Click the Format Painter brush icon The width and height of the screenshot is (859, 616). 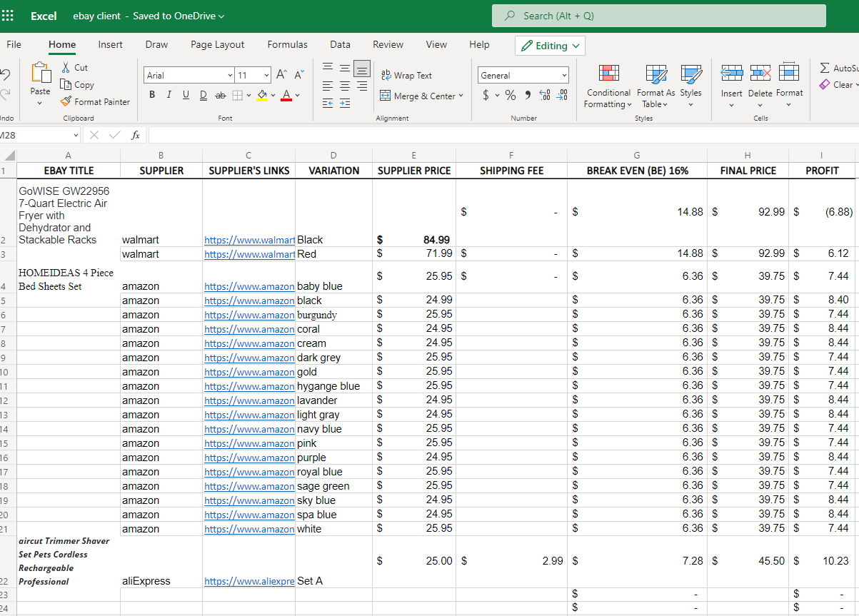[66, 102]
